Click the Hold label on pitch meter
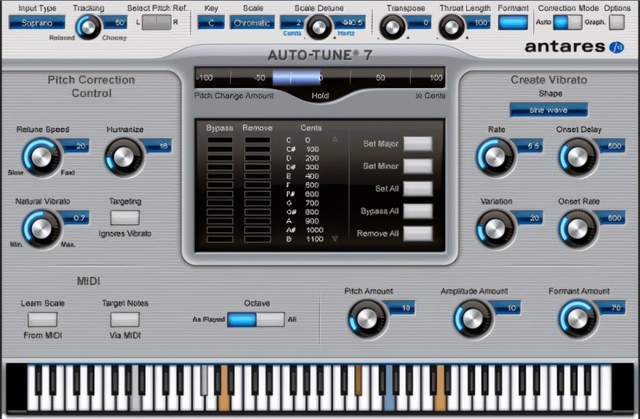The image size is (640, 419). click(x=320, y=95)
